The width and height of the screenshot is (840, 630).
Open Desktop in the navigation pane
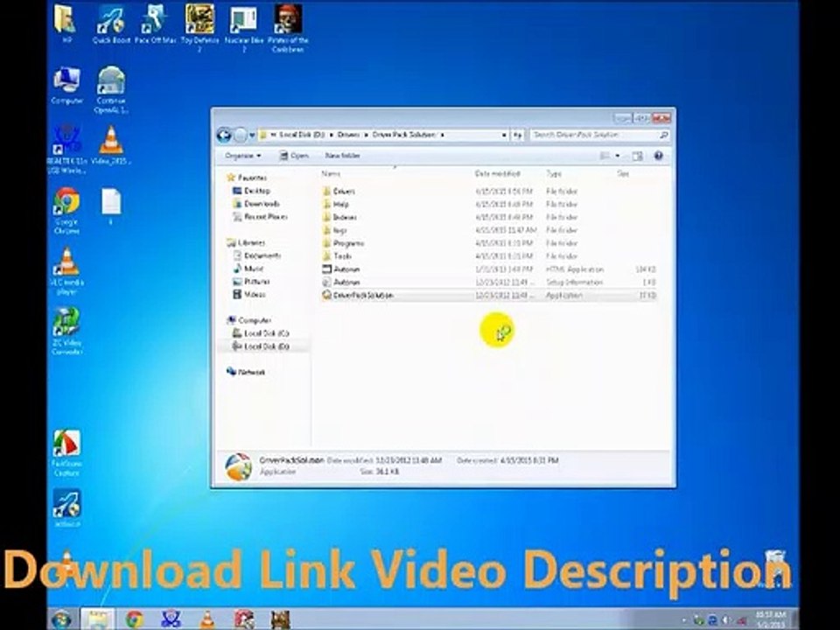click(x=256, y=191)
